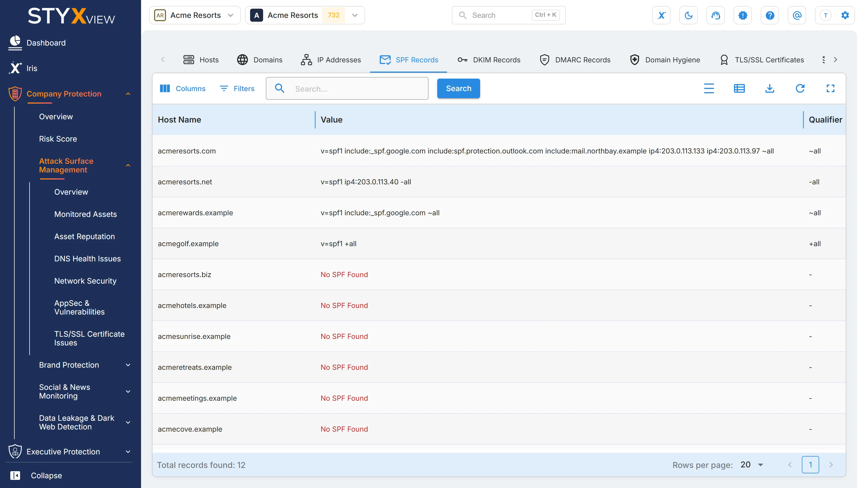
Task: Switch to the DMARC Records tab
Action: tap(575, 60)
